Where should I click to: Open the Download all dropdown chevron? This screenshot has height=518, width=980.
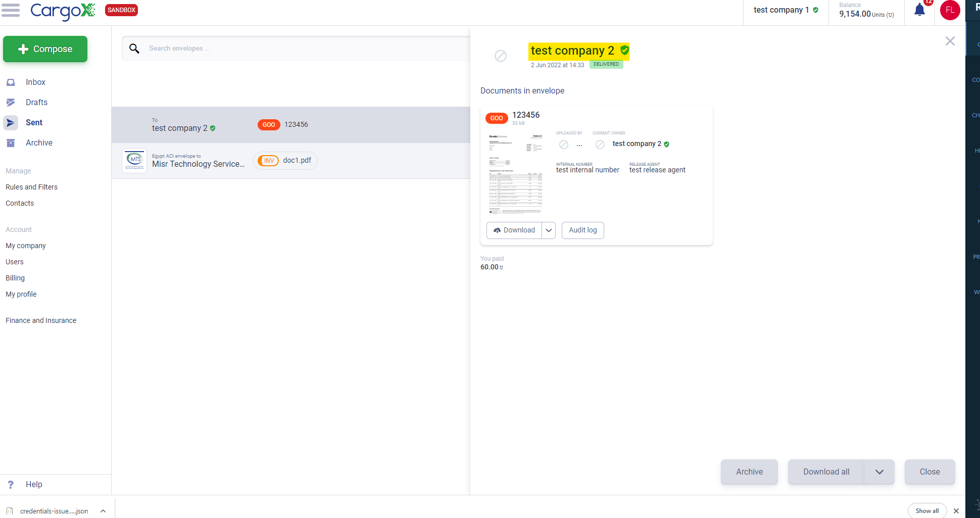(x=879, y=472)
